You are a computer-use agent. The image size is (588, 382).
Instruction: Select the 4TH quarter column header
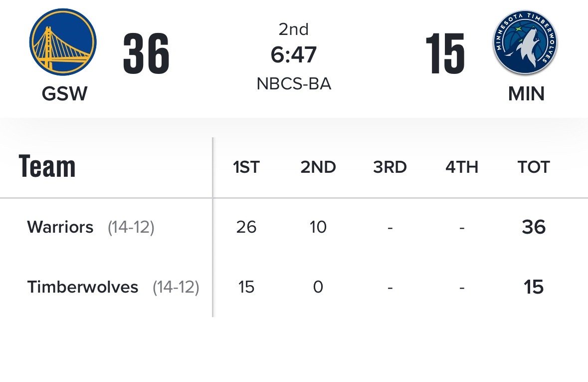click(x=462, y=167)
